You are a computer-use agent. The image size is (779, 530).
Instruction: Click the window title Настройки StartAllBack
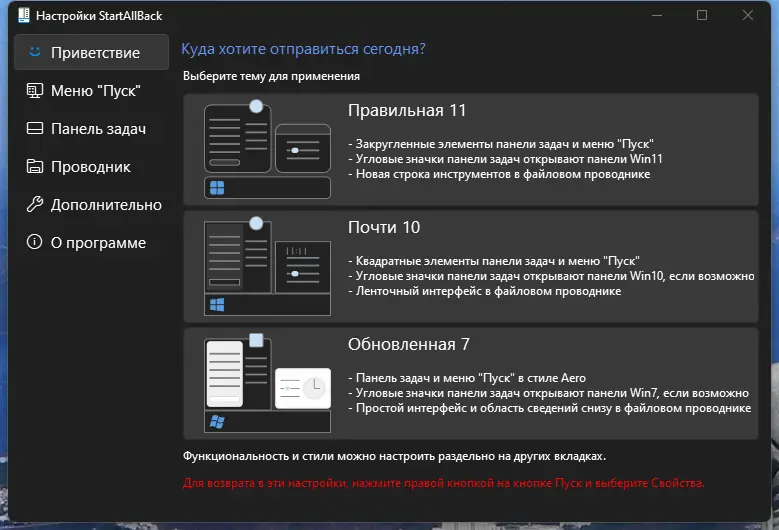click(99, 16)
